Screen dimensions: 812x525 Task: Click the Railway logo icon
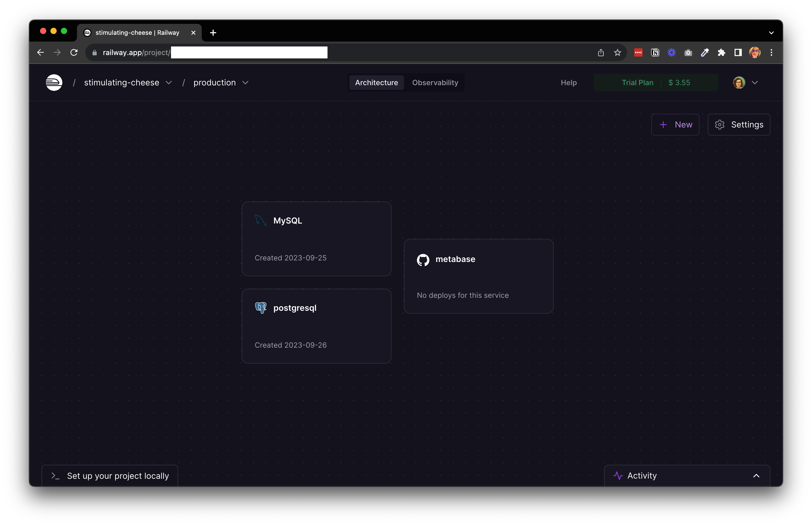[x=54, y=83]
